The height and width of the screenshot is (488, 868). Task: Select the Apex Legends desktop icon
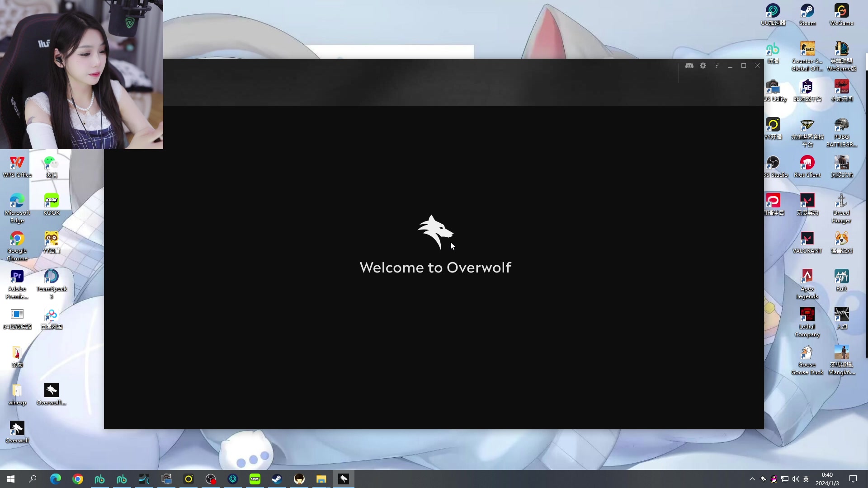807,284
